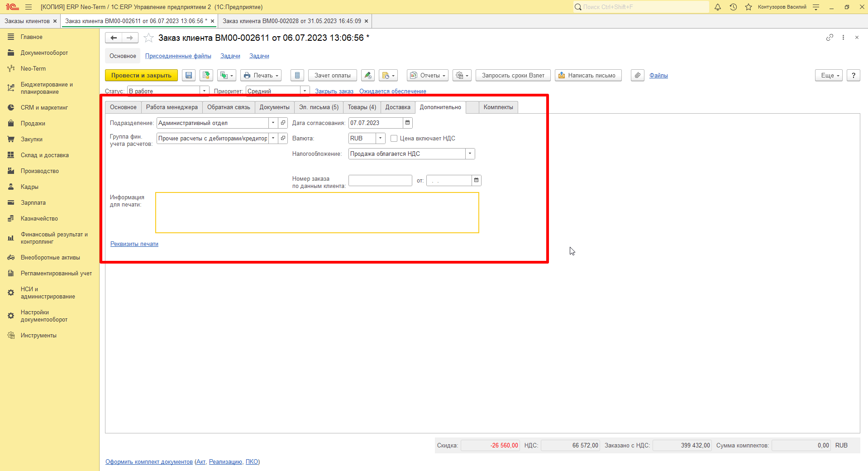The width and height of the screenshot is (868, 471).
Task: Click the get link chain icon
Action: pos(830,38)
